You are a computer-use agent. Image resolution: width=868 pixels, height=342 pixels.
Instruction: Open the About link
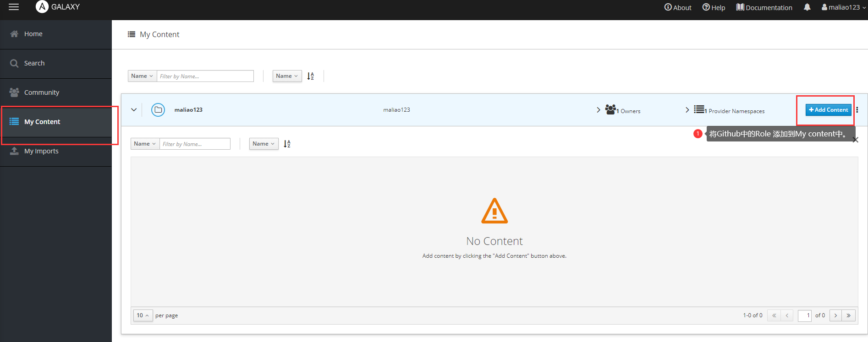pos(678,7)
